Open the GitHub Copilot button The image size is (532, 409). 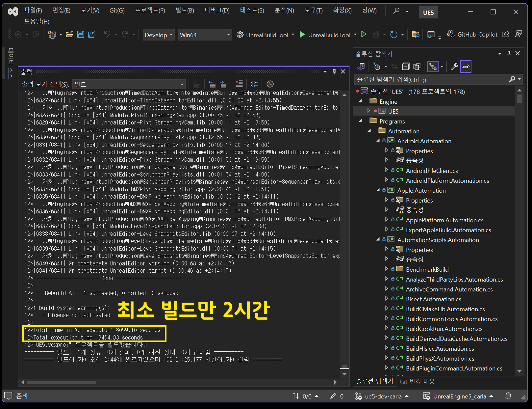(x=472, y=34)
